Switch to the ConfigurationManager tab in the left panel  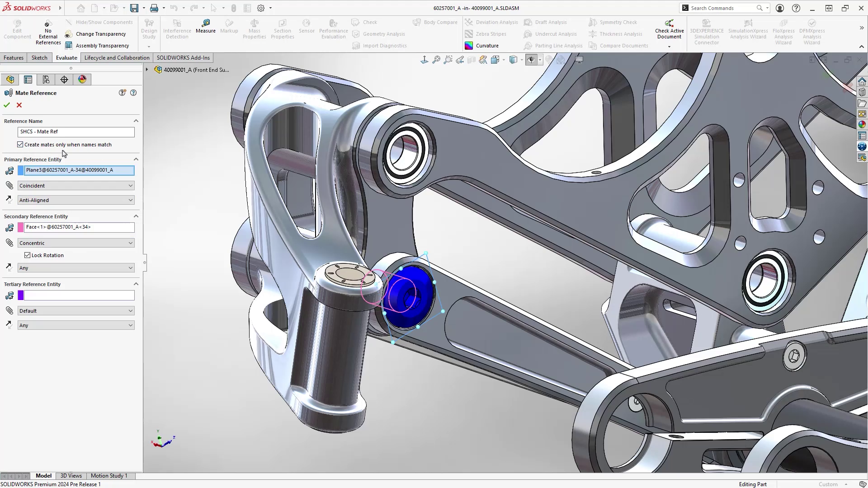click(46, 79)
